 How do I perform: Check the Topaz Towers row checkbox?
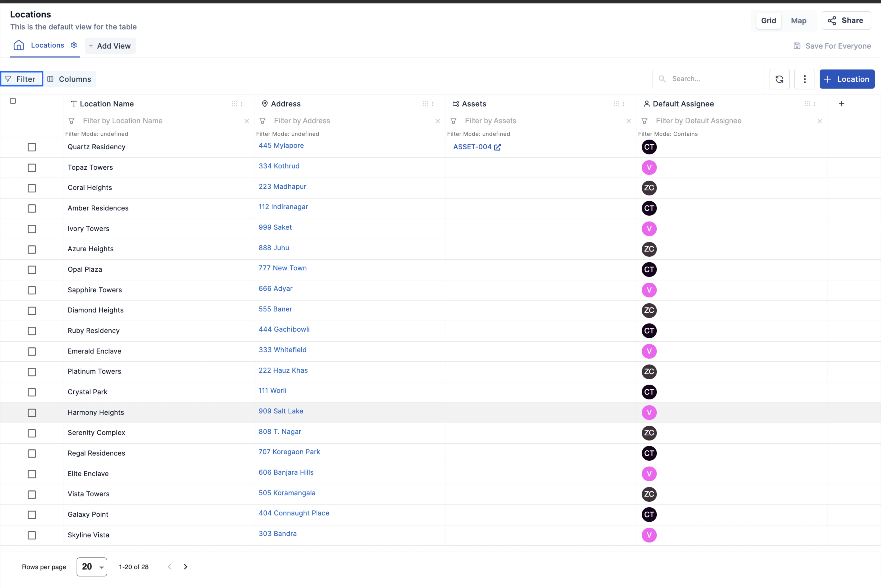pos(32,168)
